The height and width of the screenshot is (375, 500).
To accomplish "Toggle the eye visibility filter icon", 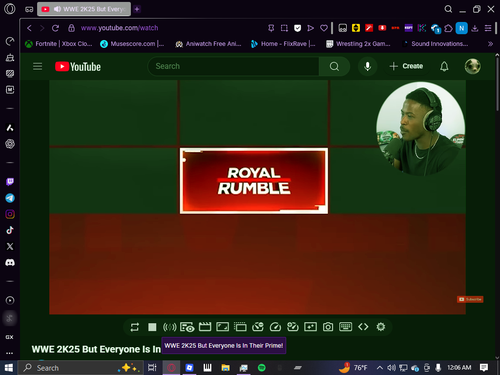I will pos(187,327).
